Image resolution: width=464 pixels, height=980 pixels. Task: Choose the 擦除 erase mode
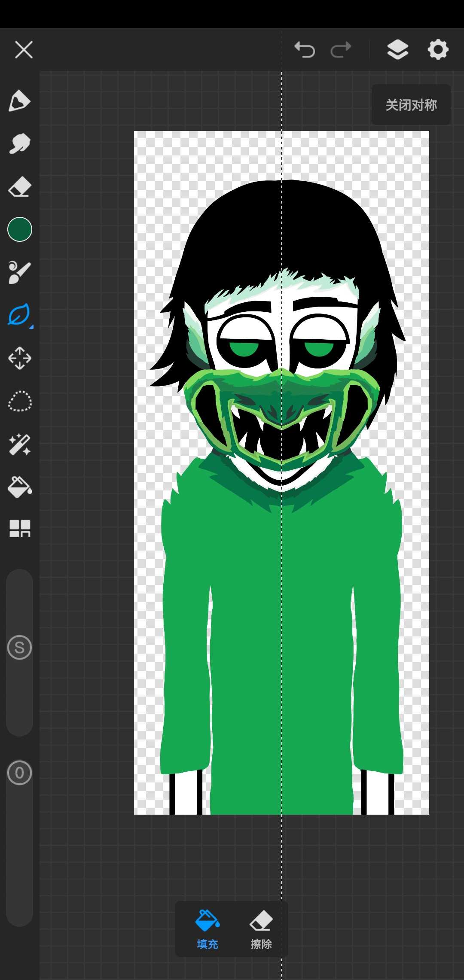[261, 930]
